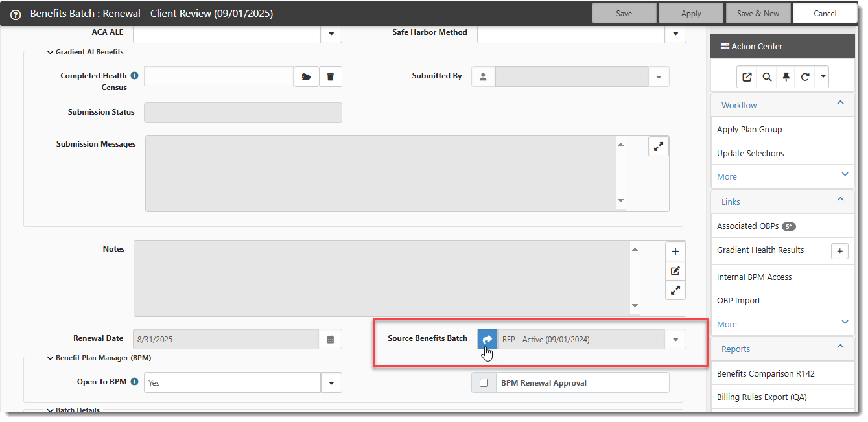
Task: Open calendar picker for Renewal Date
Action: click(330, 339)
